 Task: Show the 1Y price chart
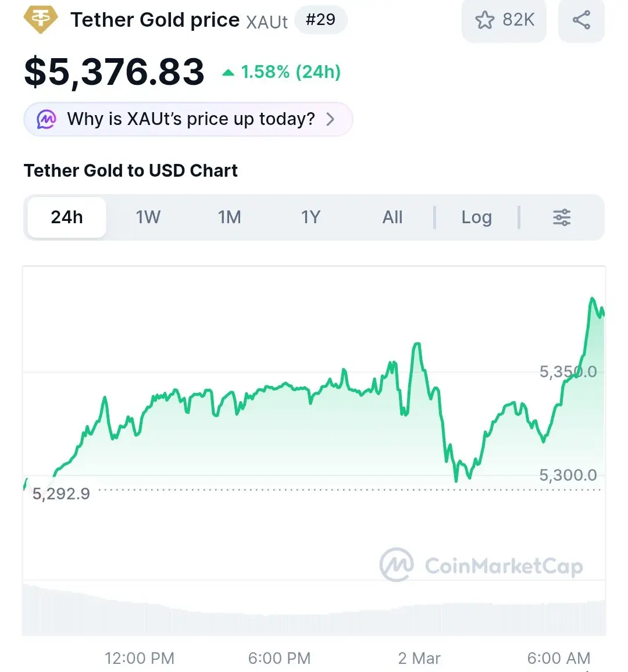[311, 217]
